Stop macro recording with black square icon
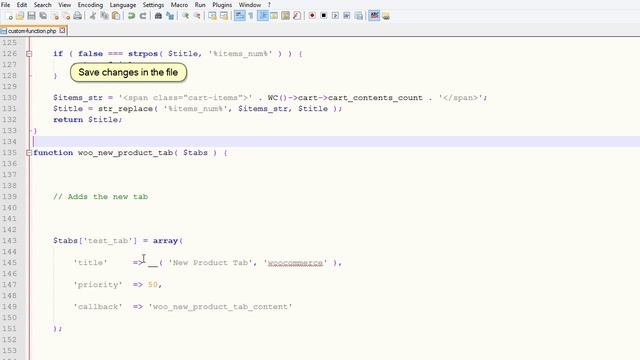Screen dimensions: 640x360 click(x=324, y=16)
